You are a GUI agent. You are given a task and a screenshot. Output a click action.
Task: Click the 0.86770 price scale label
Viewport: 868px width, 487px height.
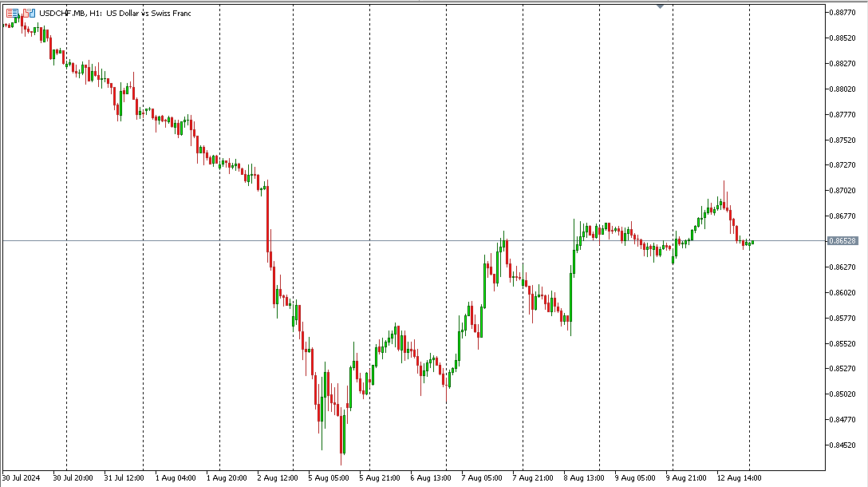click(x=842, y=216)
